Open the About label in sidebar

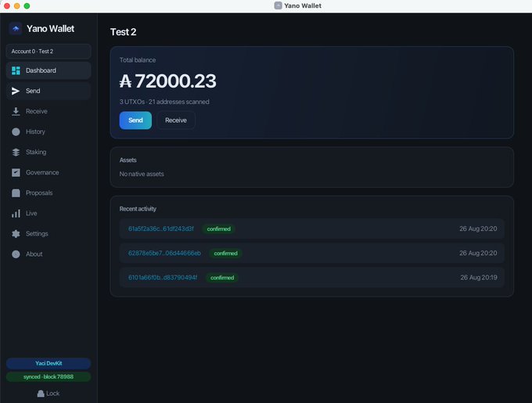[x=34, y=254]
